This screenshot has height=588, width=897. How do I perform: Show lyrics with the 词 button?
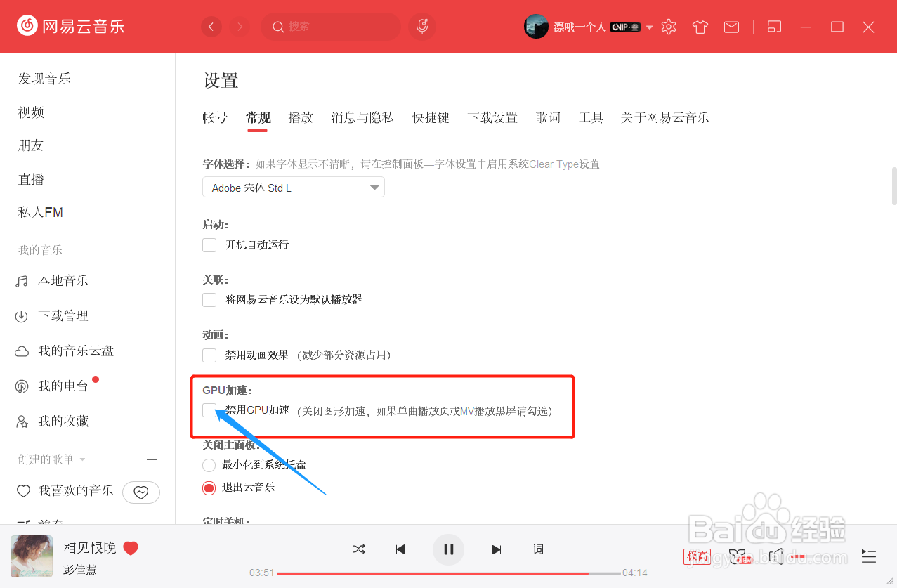tap(538, 549)
